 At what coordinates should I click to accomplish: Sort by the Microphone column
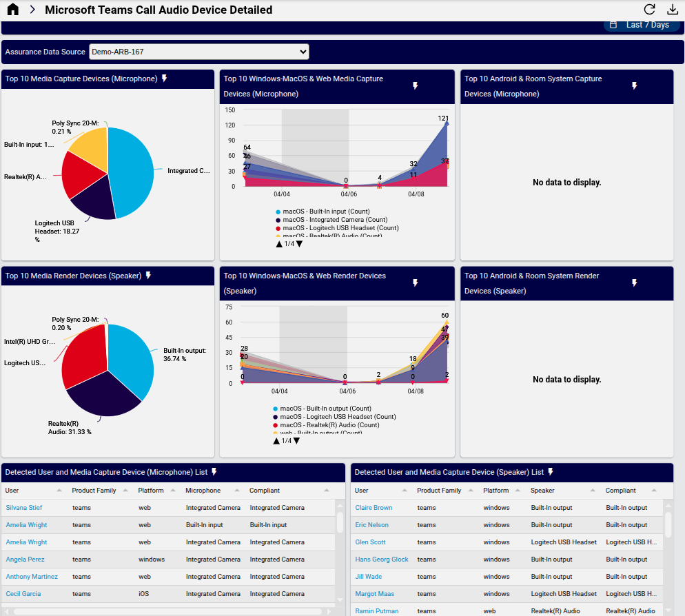click(x=212, y=491)
